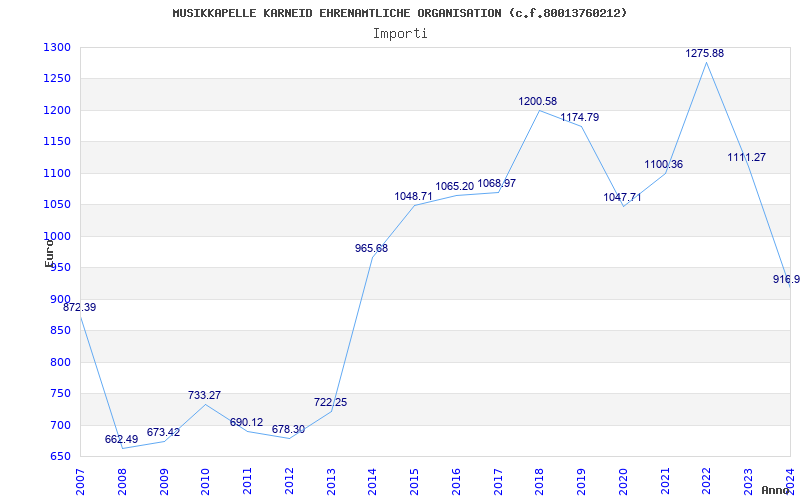The width and height of the screenshot is (800, 500).
Task: Click the 1065.20 value label
Action: point(455,186)
